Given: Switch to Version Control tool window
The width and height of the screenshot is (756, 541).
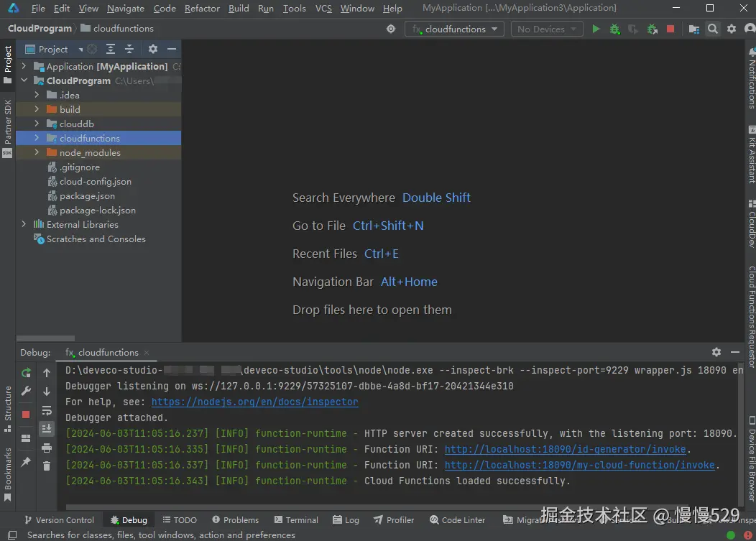Looking at the screenshot, I should tap(60, 519).
